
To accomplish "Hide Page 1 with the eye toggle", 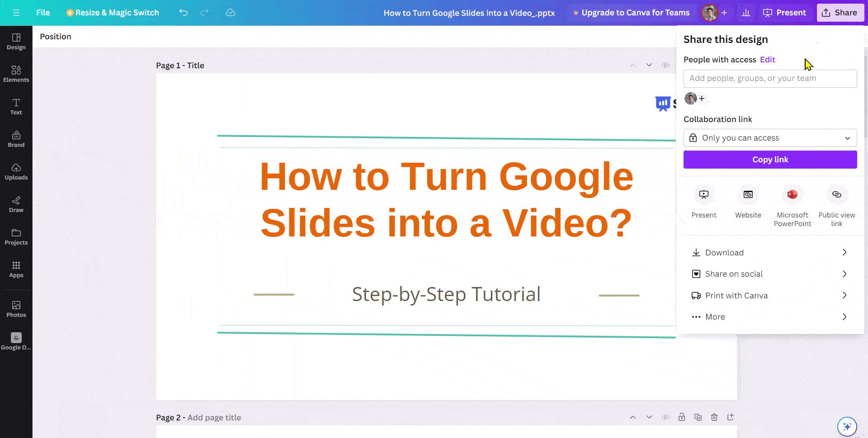I will click(665, 65).
